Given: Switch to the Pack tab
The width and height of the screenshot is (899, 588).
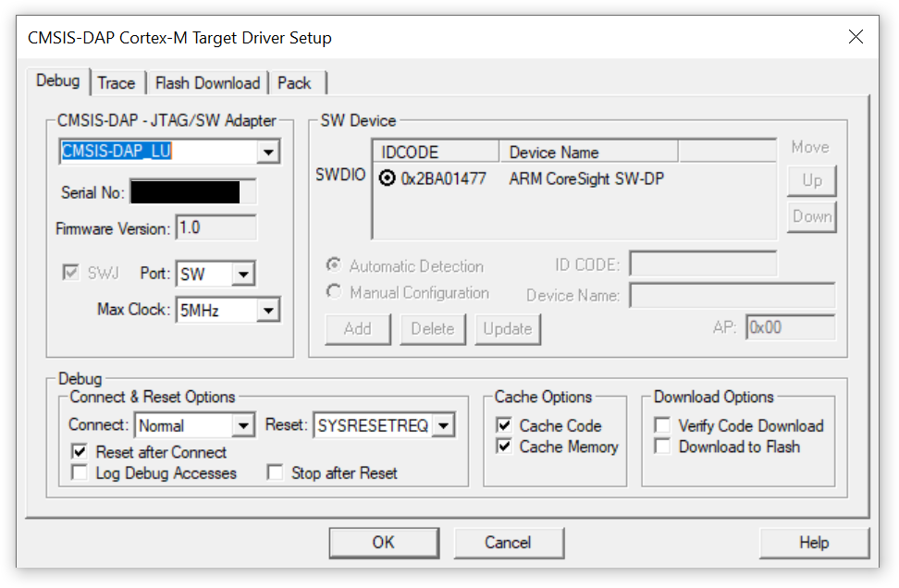Looking at the screenshot, I should coord(294,83).
